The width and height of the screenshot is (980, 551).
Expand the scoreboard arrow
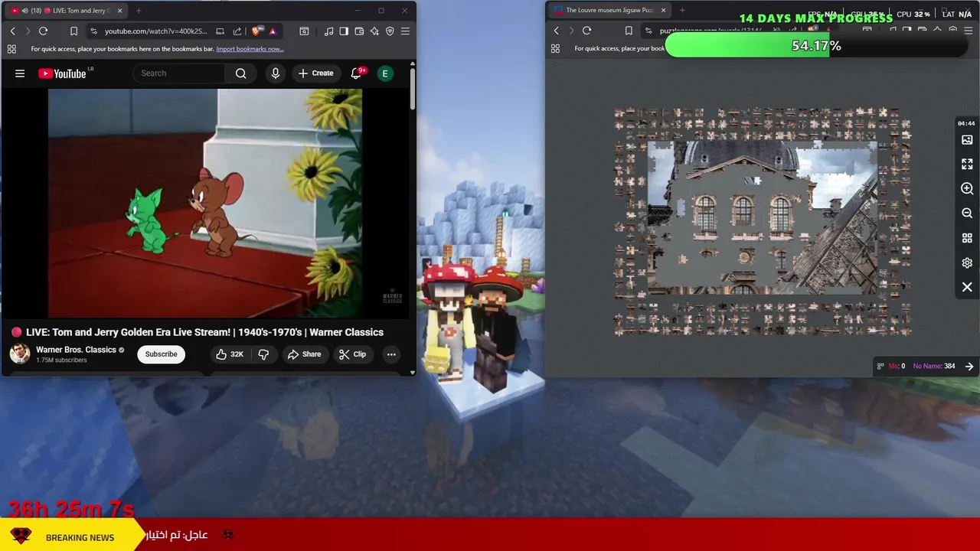click(x=969, y=366)
